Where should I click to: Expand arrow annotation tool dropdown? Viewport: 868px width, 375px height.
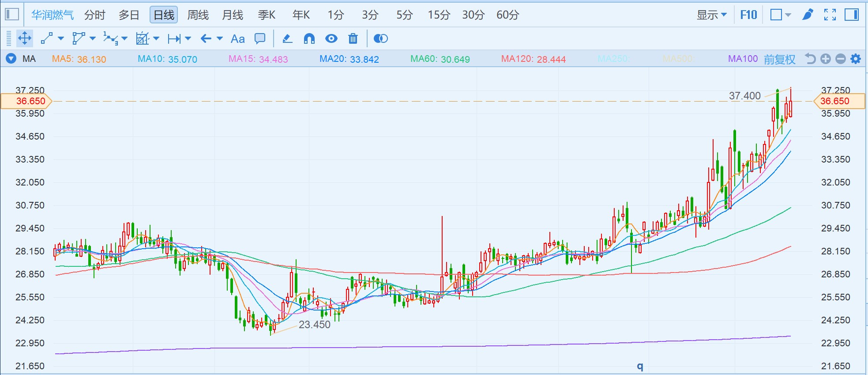[x=220, y=38]
